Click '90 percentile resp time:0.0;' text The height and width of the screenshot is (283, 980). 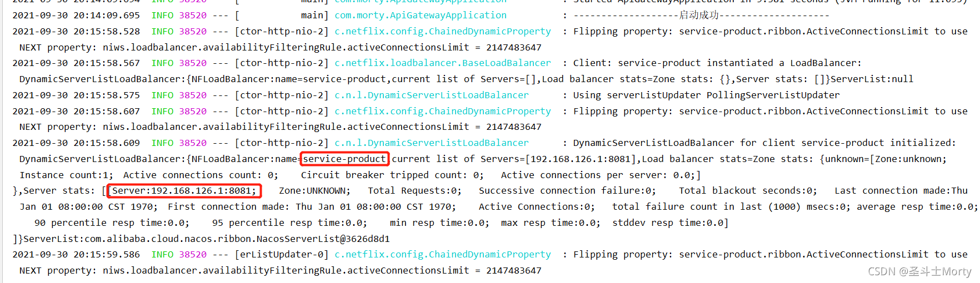112,223
